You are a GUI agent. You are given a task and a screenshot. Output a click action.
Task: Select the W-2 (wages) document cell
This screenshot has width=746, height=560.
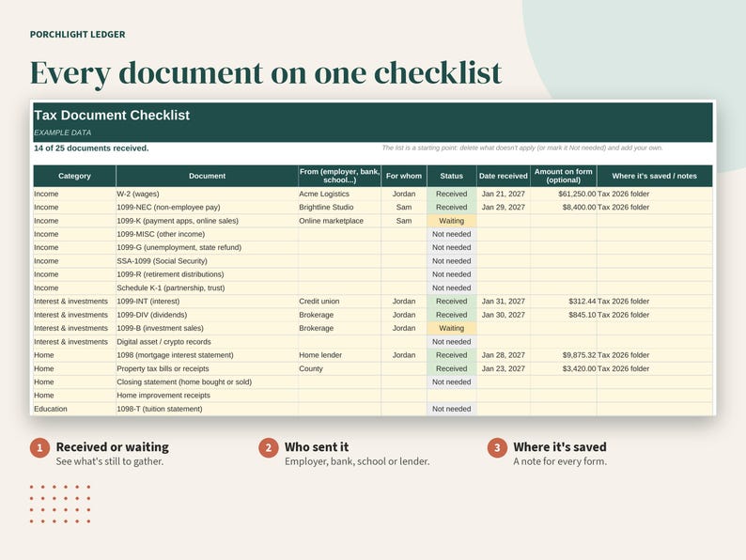coord(207,194)
